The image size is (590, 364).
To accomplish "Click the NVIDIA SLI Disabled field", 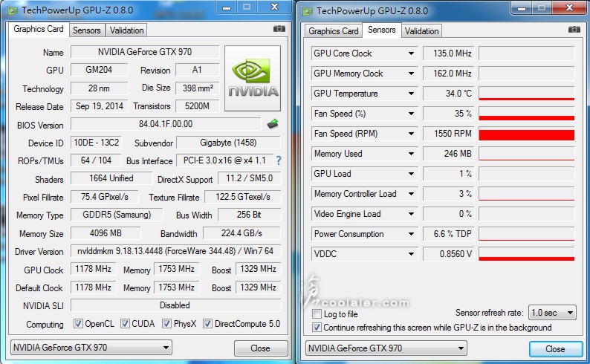I will pos(175,305).
